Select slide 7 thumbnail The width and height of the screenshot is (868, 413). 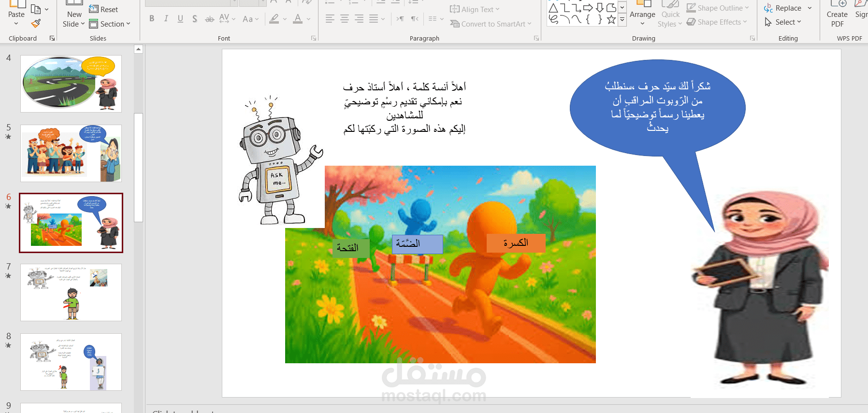(x=71, y=292)
